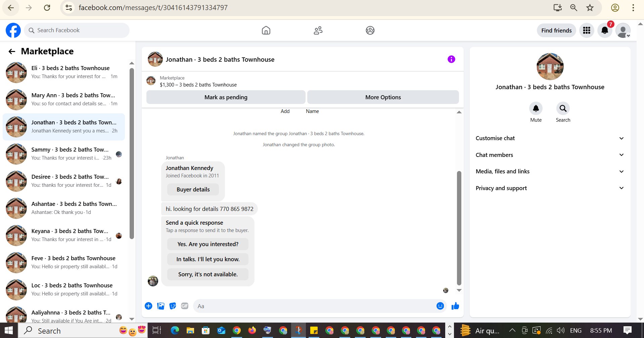Go to the Facebook Home tab

[266, 31]
